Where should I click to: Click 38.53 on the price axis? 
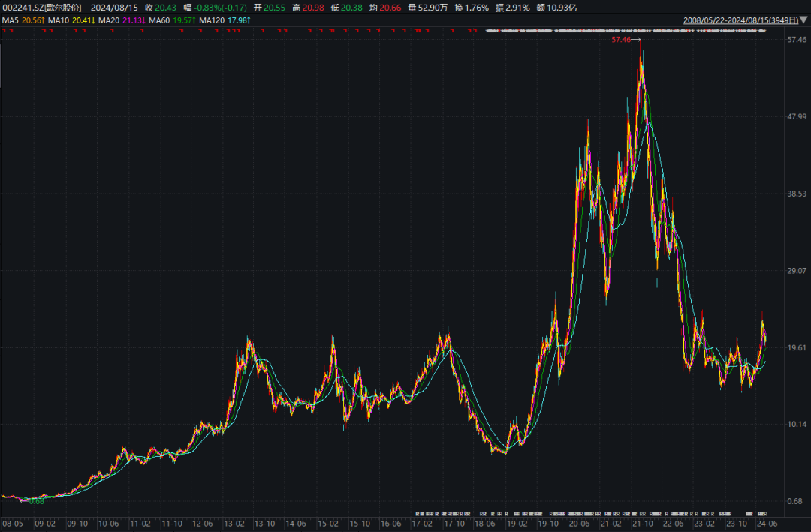tap(797, 194)
